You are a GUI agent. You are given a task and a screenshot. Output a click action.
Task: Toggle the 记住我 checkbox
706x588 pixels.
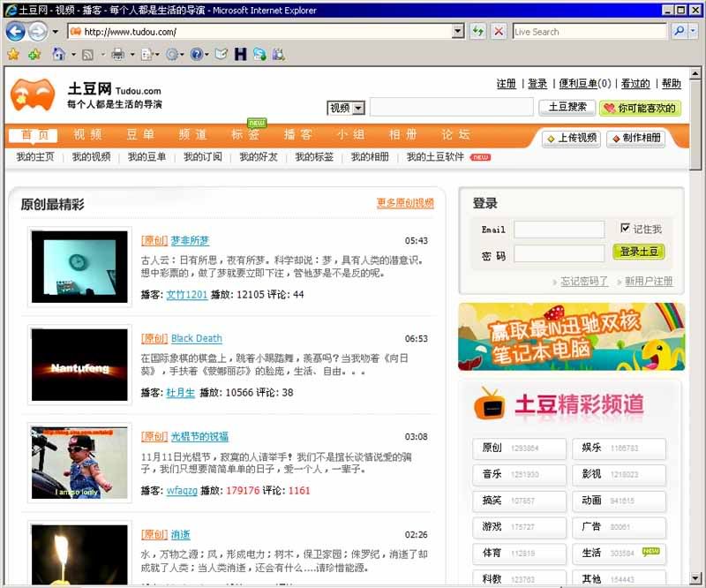point(625,228)
